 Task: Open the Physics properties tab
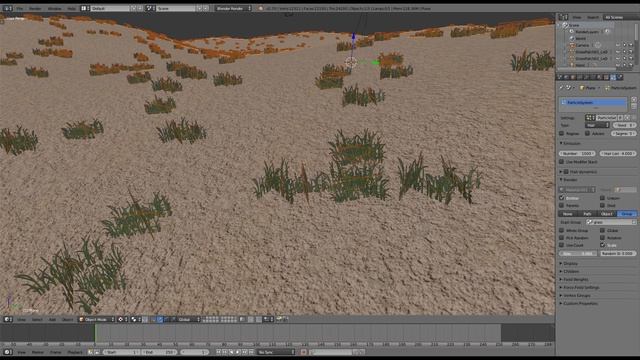point(620,77)
